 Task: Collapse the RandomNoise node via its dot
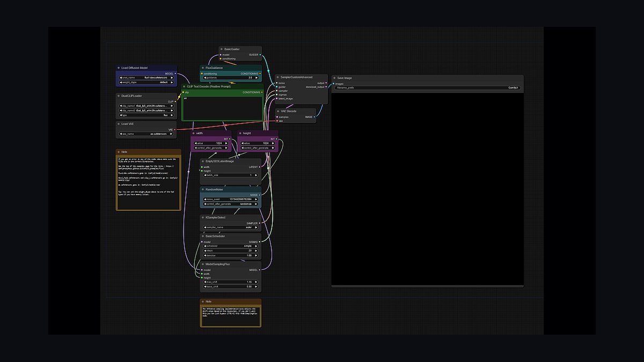203,189
